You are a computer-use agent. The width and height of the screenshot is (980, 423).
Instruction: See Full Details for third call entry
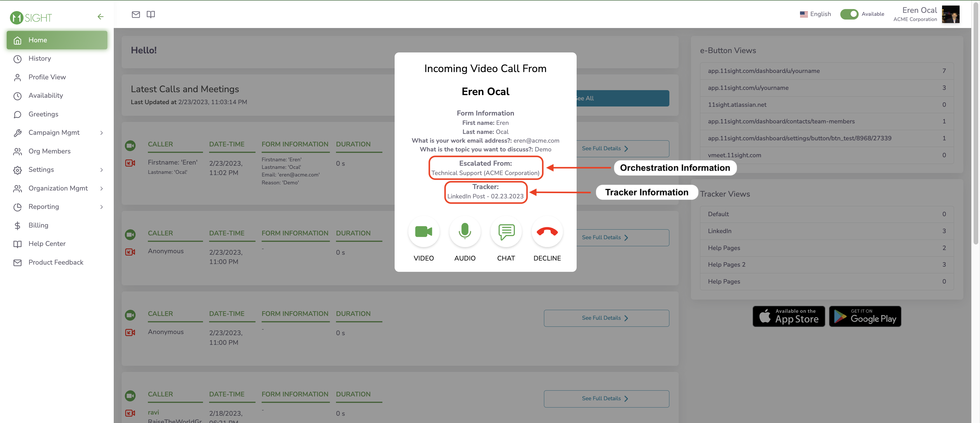(x=606, y=318)
